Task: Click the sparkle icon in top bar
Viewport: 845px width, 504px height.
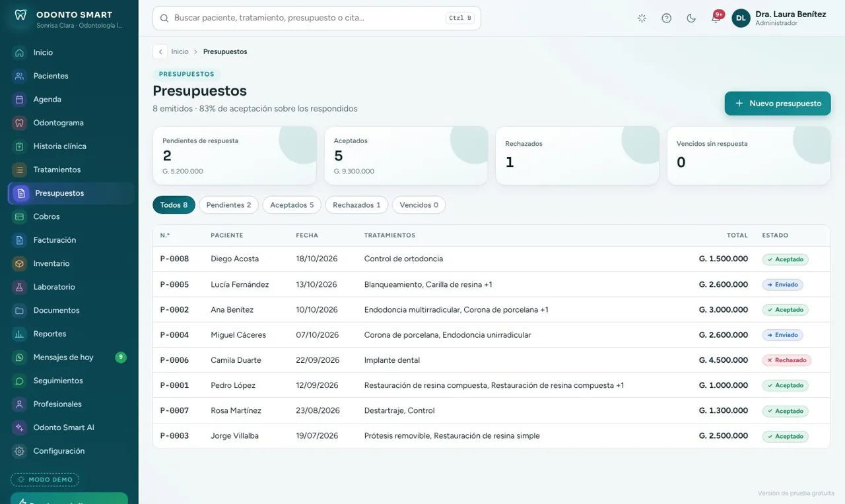Action: (x=642, y=18)
